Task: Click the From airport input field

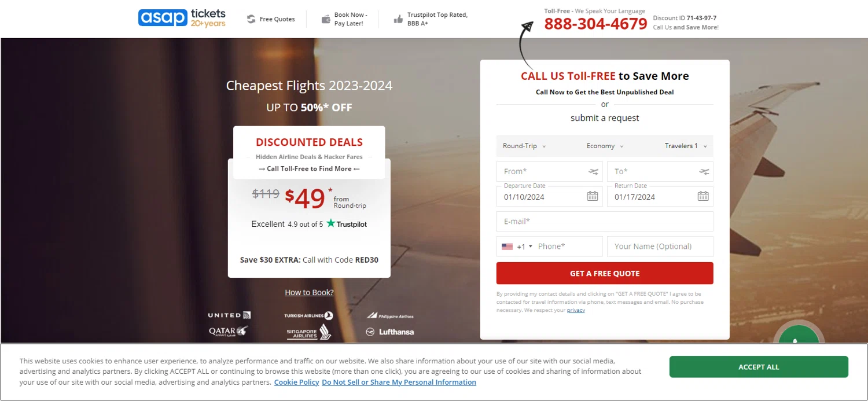Action: [x=541, y=172]
